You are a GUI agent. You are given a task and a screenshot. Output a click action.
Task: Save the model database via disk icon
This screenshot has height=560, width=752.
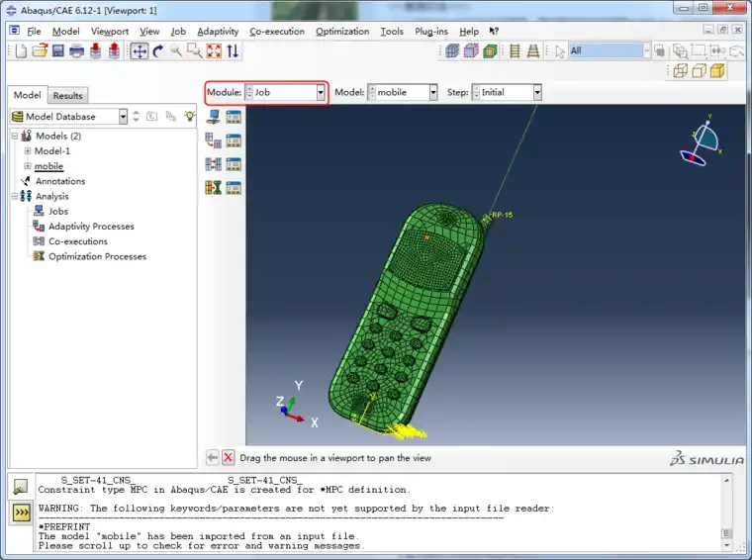[58, 50]
